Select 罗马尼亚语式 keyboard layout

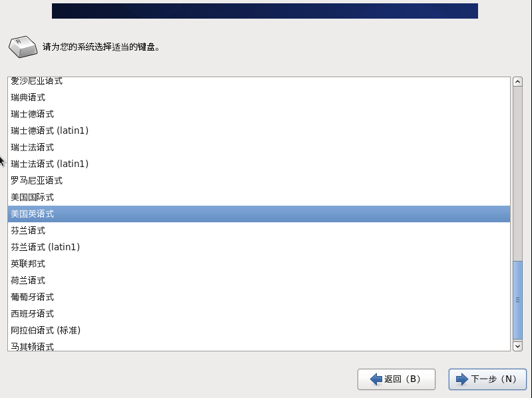click(x=259, y=180)
